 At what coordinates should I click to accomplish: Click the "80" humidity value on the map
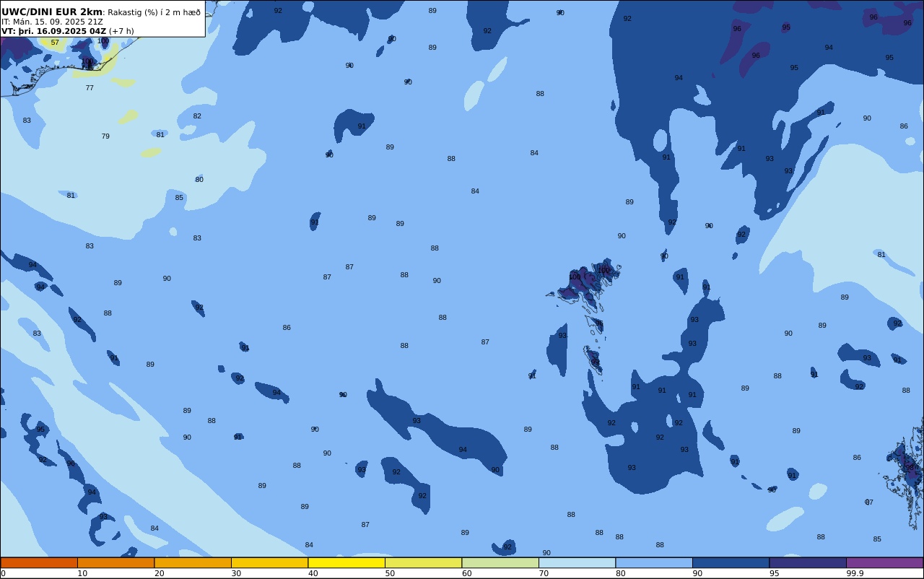click(199, 180)
